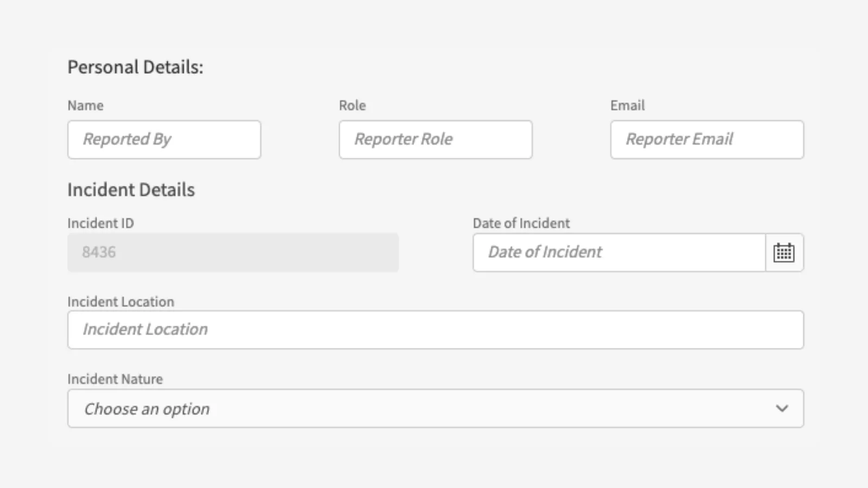Select the Choose an option placeholder text
Screen dimensions: 868x488
[146, 409]
